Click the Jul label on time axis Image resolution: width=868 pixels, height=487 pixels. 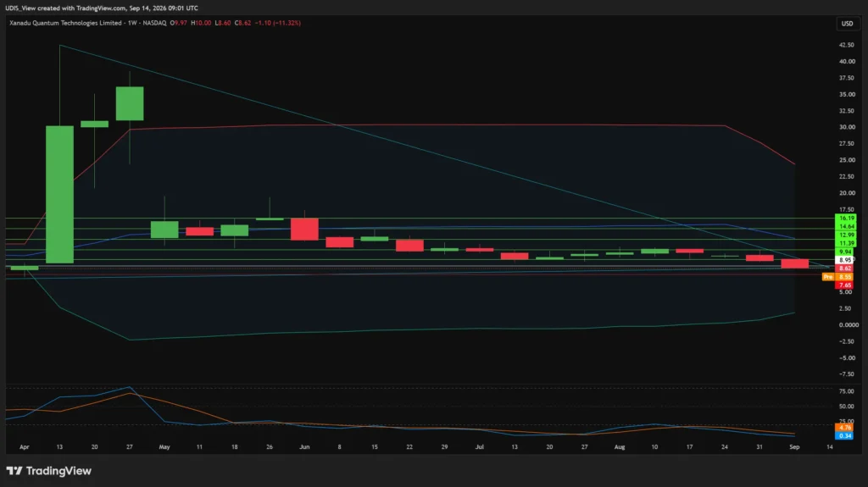pyautogui.click(x=480, y=446)
